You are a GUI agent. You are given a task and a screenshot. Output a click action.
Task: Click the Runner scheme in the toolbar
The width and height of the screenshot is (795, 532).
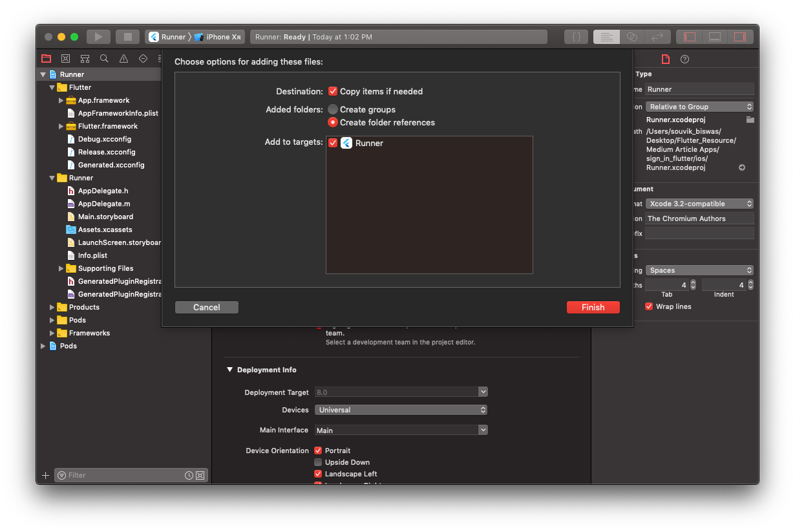tap(167, 37)
